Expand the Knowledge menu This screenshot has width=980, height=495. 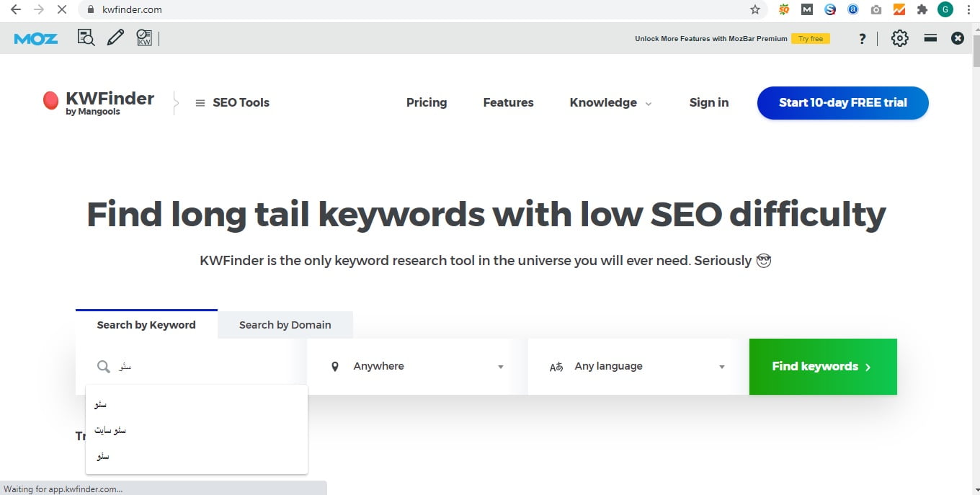click(610, 103)
